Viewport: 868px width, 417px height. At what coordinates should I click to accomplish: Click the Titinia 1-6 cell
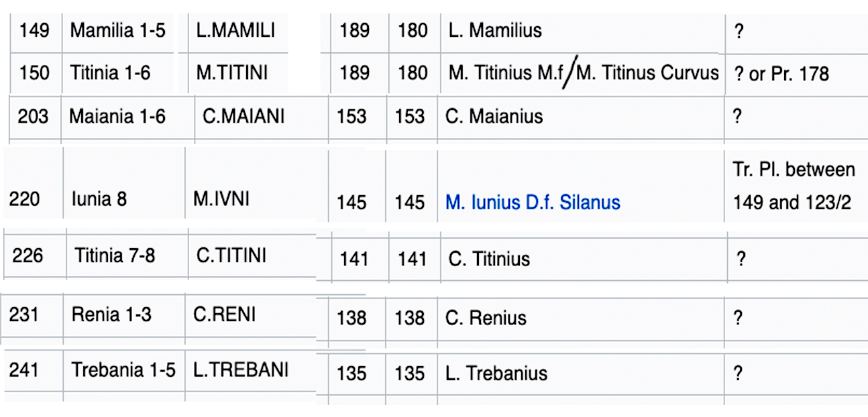click(x=110, y=72)
